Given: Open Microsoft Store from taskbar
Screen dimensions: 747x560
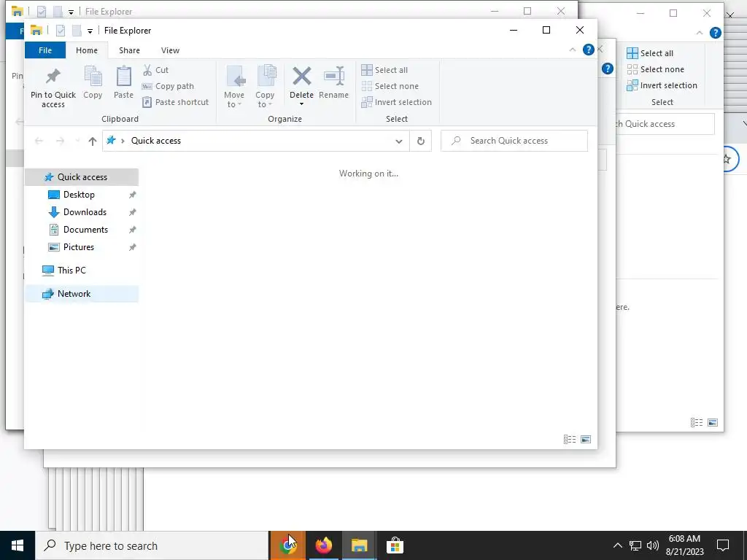Looking at the screenshot, I should point(395,545).
